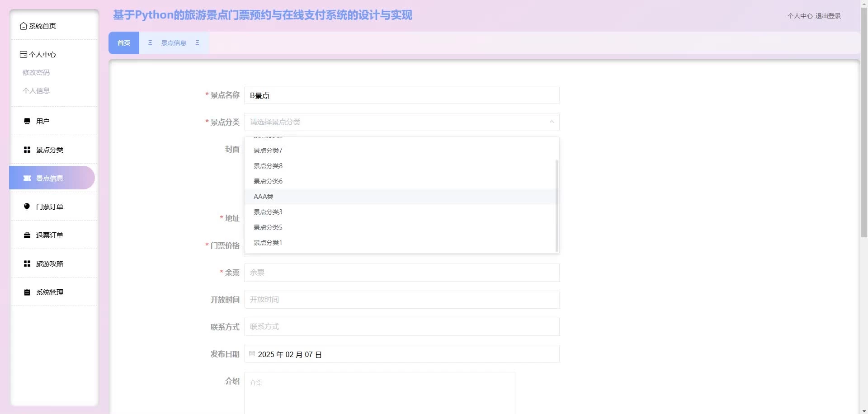Click the ticket icon beside 景点信息 in sidebar

click(x=27, y=178)
